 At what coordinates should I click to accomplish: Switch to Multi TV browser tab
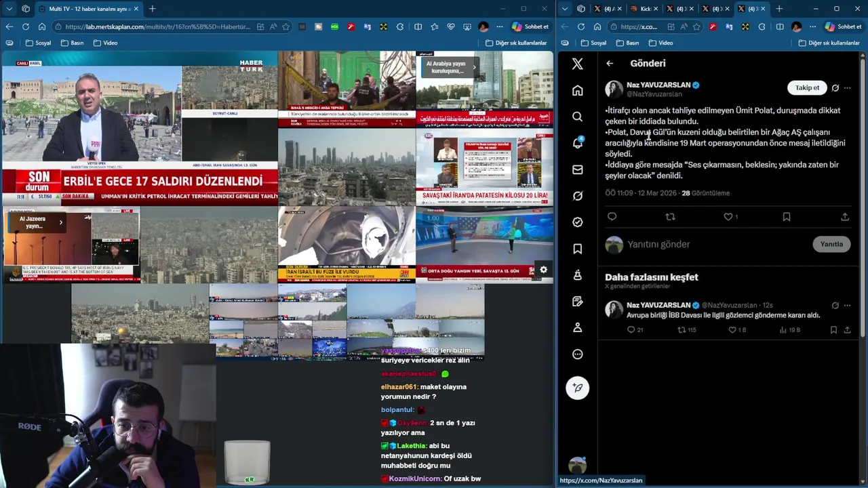coord(88,9)
